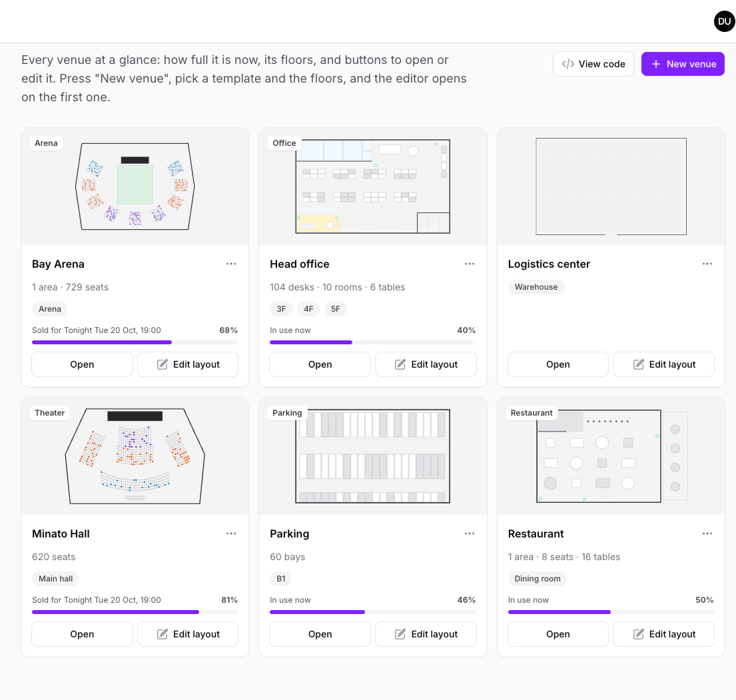Open the Logistics center venue
The image size is (736, 700).
[558, 364]
